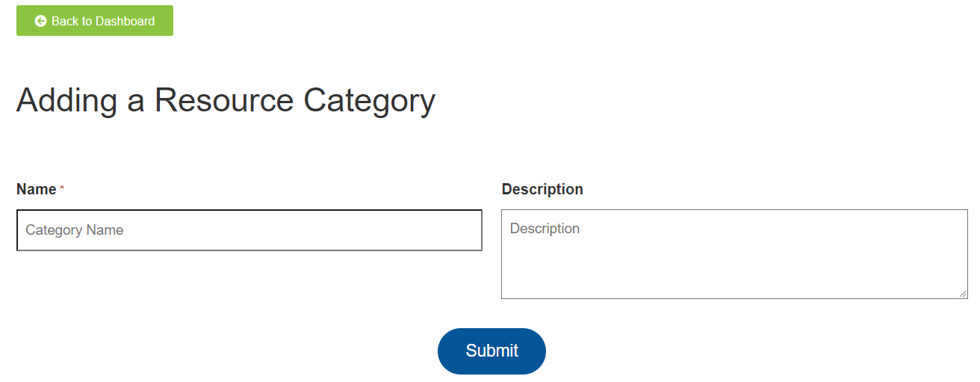Click the red required asterisk beside Name
This screenshot has width=980, height=382.
pos(62,188)
